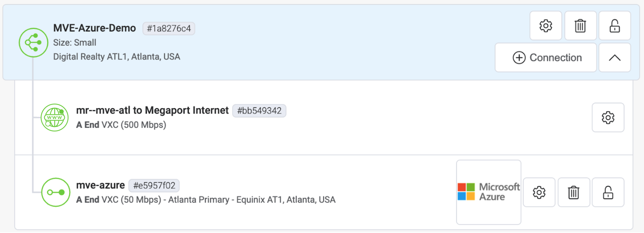Toggle lock on MVE-Azure-Demo

(614, 26)
